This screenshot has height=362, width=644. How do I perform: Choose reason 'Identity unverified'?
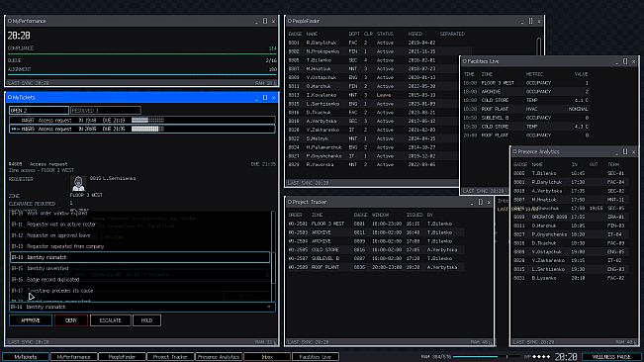pyautogui.click(x=139, y=268)
